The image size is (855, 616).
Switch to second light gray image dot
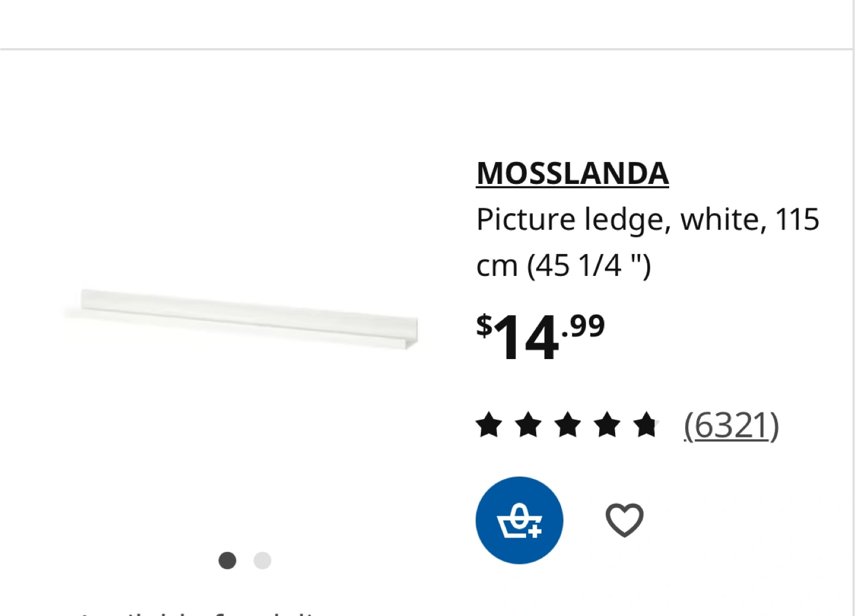pos(262,560)
